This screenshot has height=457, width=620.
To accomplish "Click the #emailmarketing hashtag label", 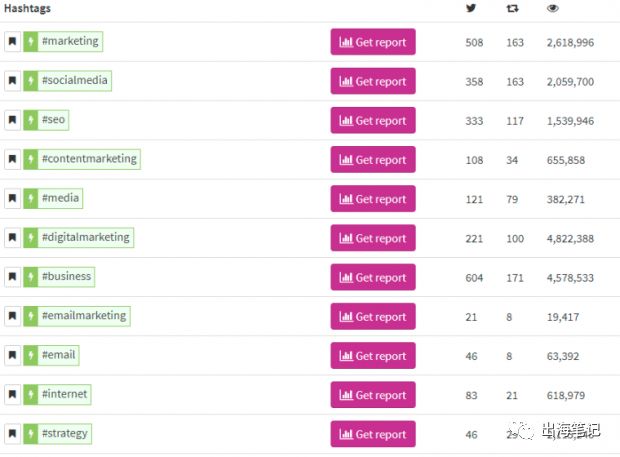I will tap(83, 316).
